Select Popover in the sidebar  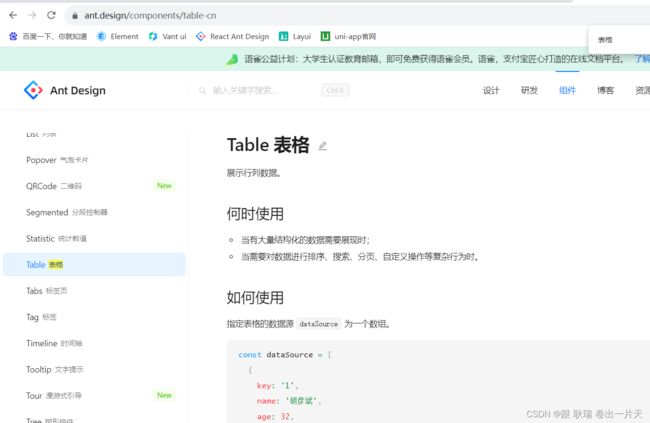[94, 160]
